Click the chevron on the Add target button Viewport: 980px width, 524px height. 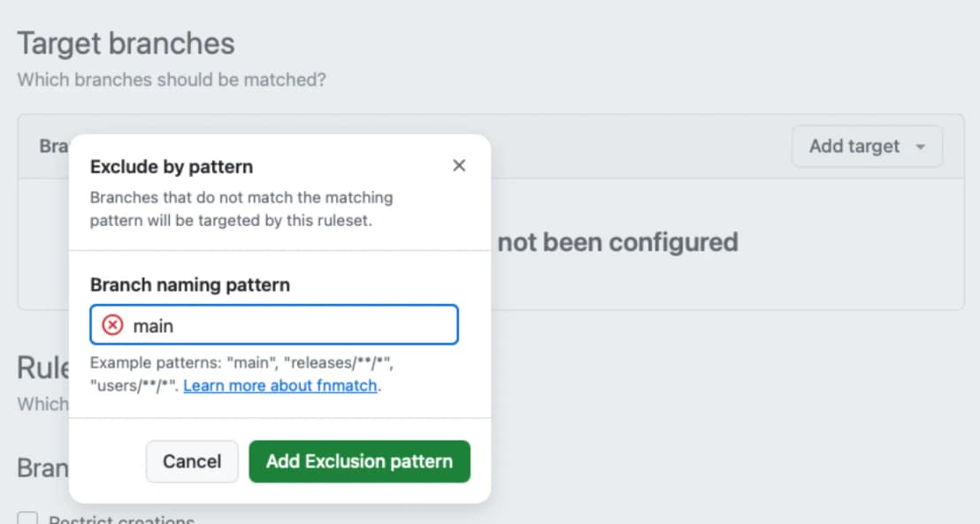(920, 147)
